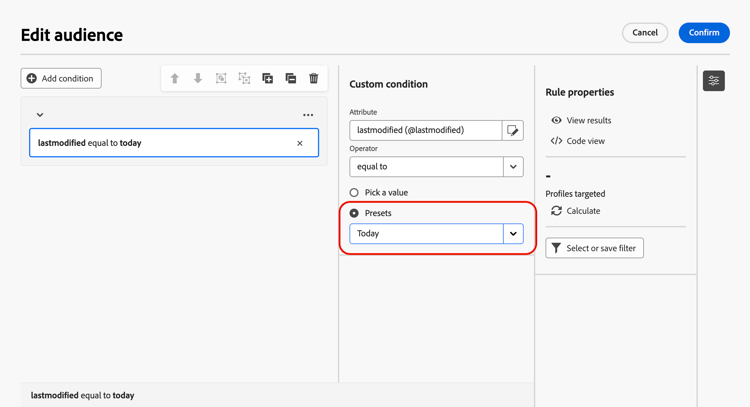Click the collapse all (minus) toolbar icon
Image resolution: width=750 pixels, height=407 pixels.
coord(291,78)
